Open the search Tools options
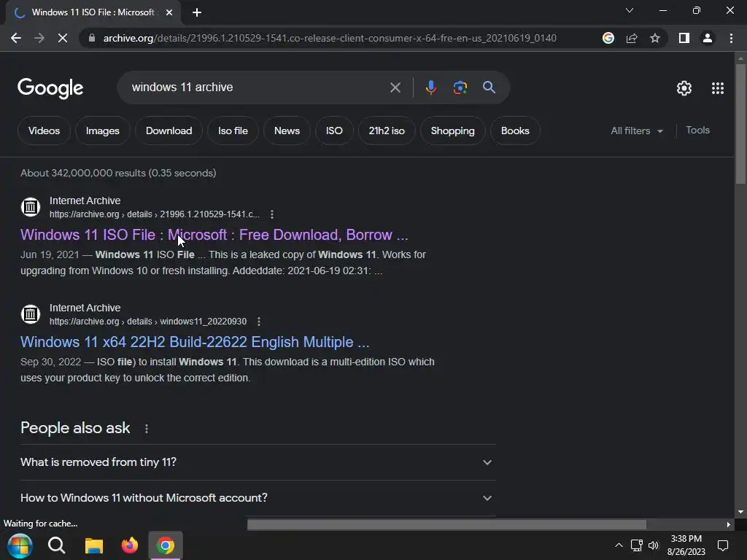Viewport: 747px width, 560px height. coord(697,130)
